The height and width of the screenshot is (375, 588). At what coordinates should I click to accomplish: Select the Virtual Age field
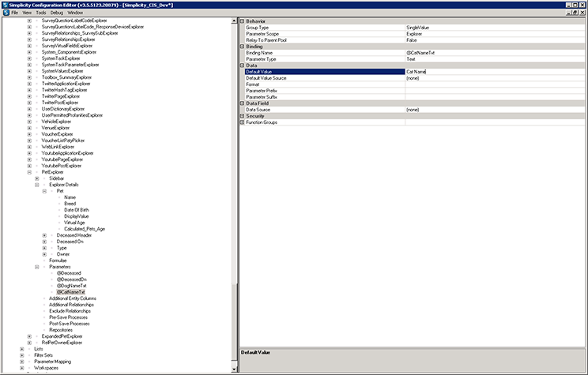pyautogui.click(x=74, y=223)
